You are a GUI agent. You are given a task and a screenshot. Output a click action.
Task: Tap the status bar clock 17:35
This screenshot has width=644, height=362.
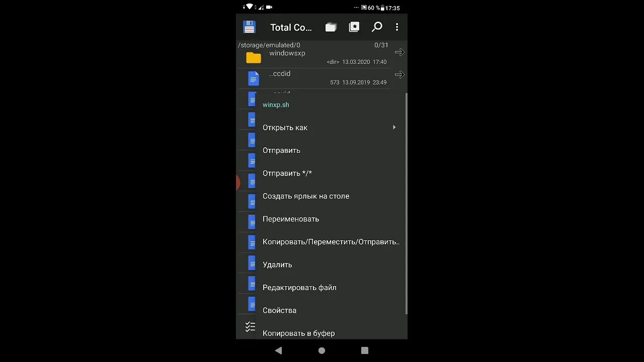click(392, 8)
